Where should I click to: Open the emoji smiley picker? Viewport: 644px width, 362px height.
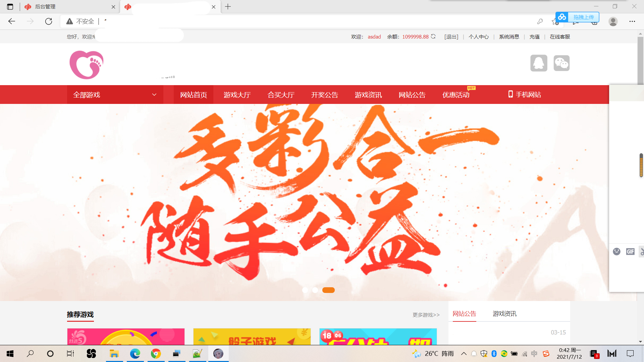point(616,252)
